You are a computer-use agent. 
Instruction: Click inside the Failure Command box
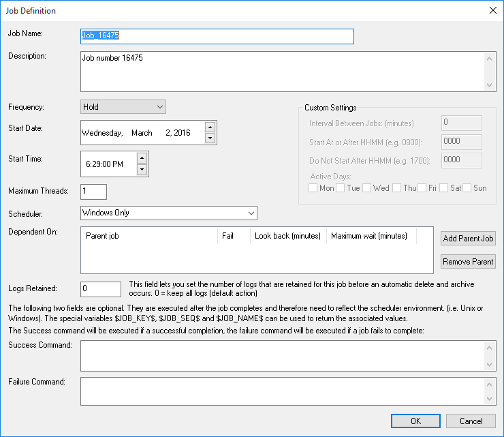click(282, 391)
